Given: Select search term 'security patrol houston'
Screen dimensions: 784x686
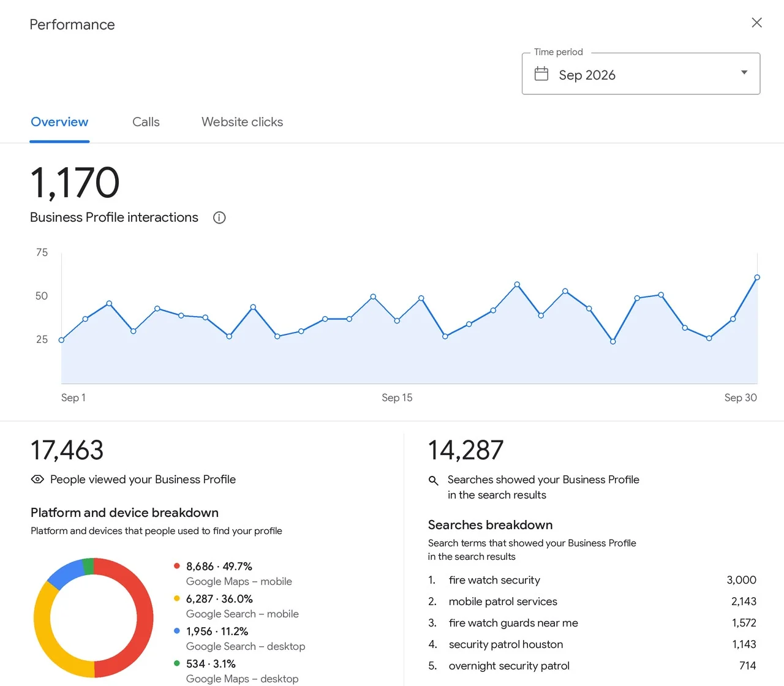Looking at the screenshot, I should (506, 644).
